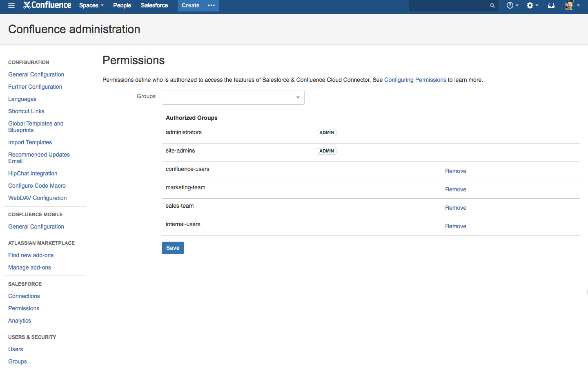The image size is (588, 368).
Task: Remove the marketing-team group
Action: coord(456,189)
